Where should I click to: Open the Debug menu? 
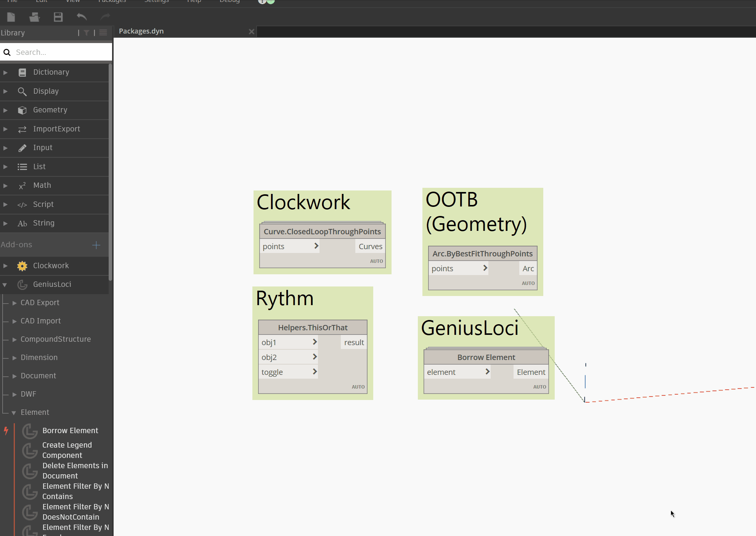230,2
